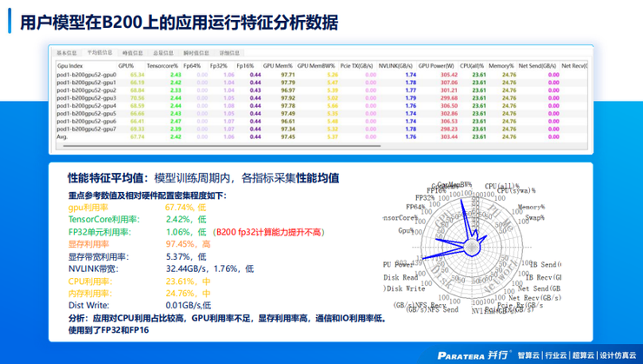Click the horizontal scrollbar under the table
This screenshot has height=364, width=643.
pos(222,146)
